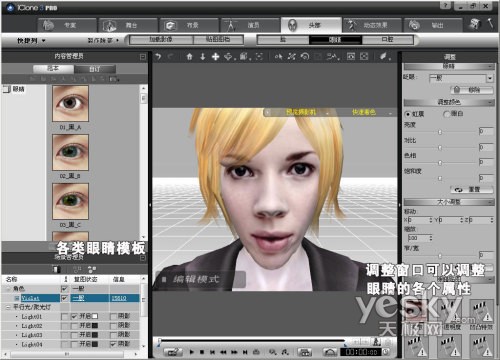
Task: Click the object select arrow icon
Action: (x=278, y=57)
